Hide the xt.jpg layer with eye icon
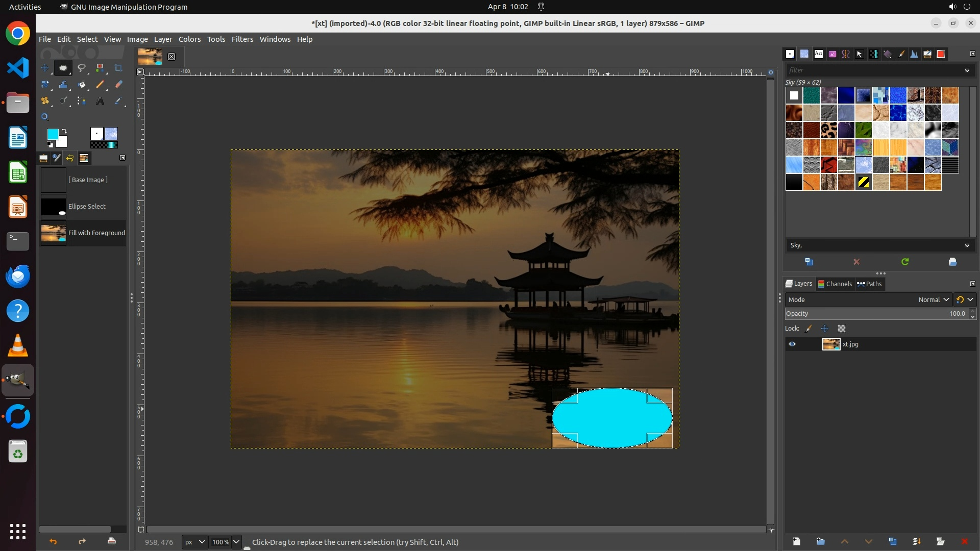This screenshot has width=980, height=551. click(792, 344)
